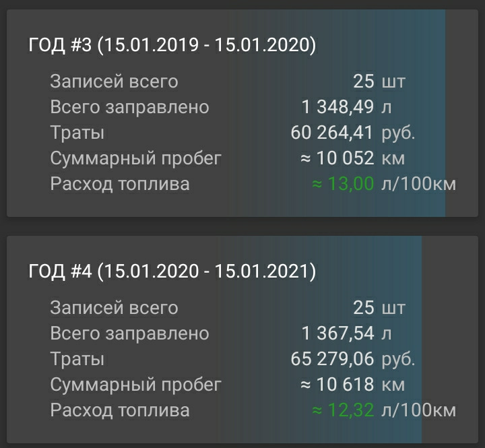Click 'Записей всего' label in ГОД #4

point(114,308)
